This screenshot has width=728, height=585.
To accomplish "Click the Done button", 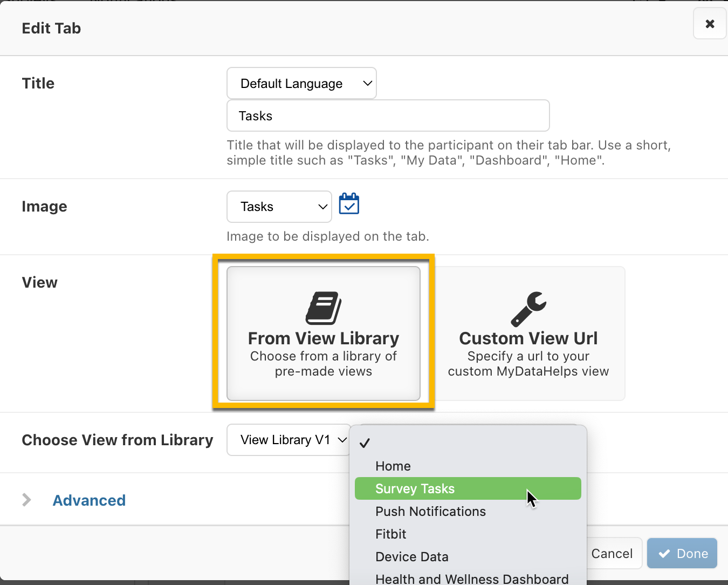I will tap(682, 553).
